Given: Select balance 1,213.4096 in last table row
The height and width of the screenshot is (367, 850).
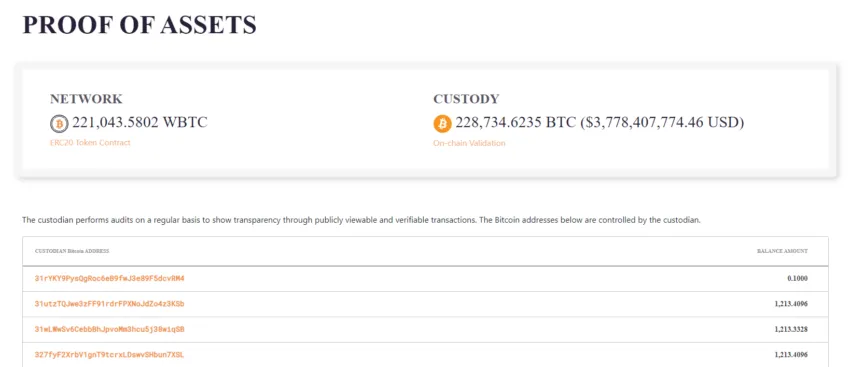Looking at the screenshot, I should pos(791,355).
